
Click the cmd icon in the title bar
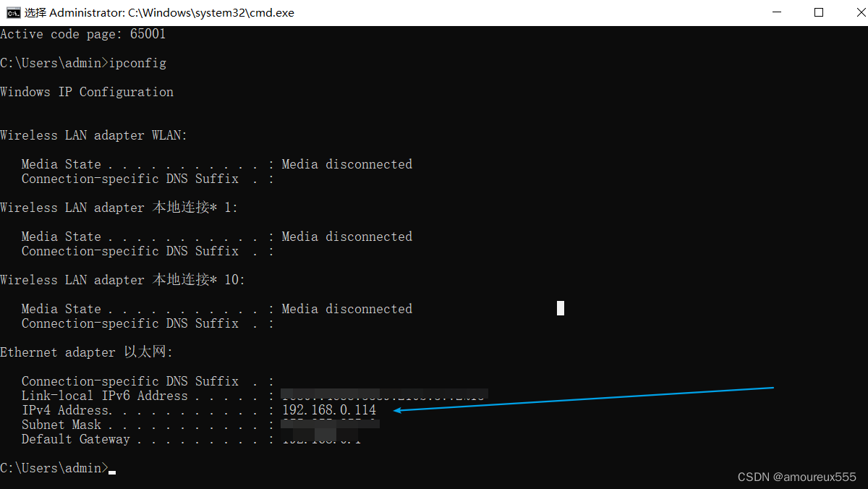pyautogui.click(x=13, y=12)
